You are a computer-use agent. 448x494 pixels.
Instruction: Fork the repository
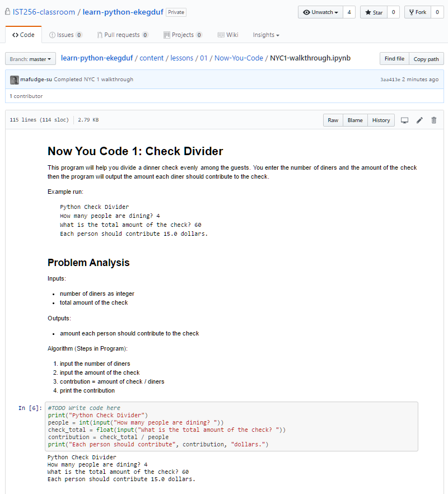417,12
